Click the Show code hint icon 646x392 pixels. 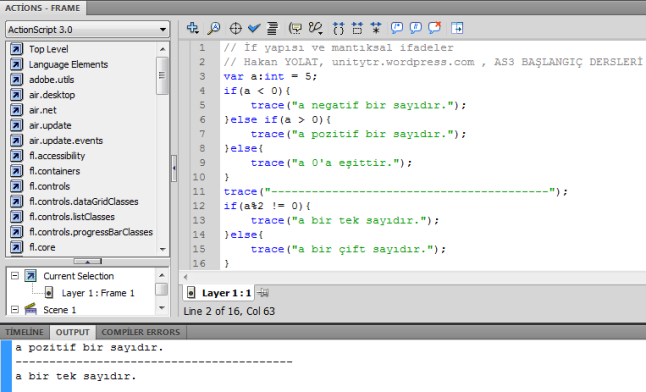pos(295,28)
